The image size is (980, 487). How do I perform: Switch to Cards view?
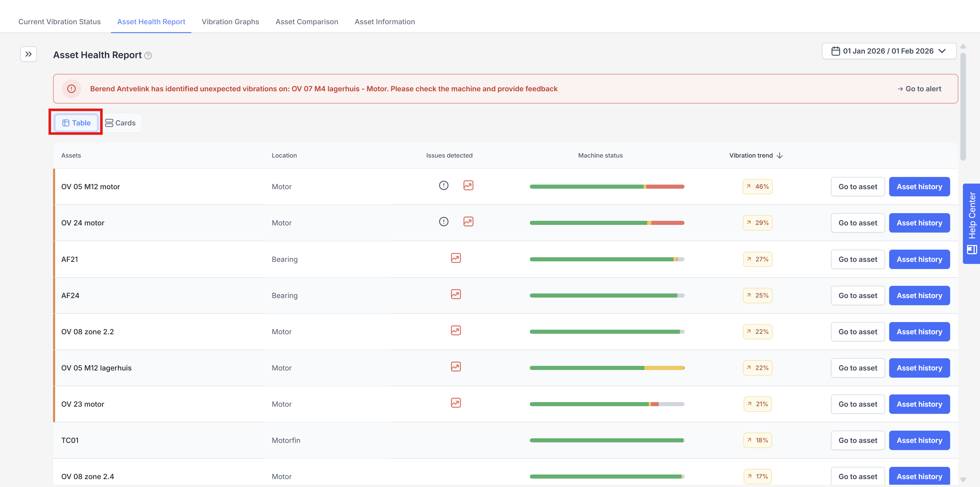(121, 123)
